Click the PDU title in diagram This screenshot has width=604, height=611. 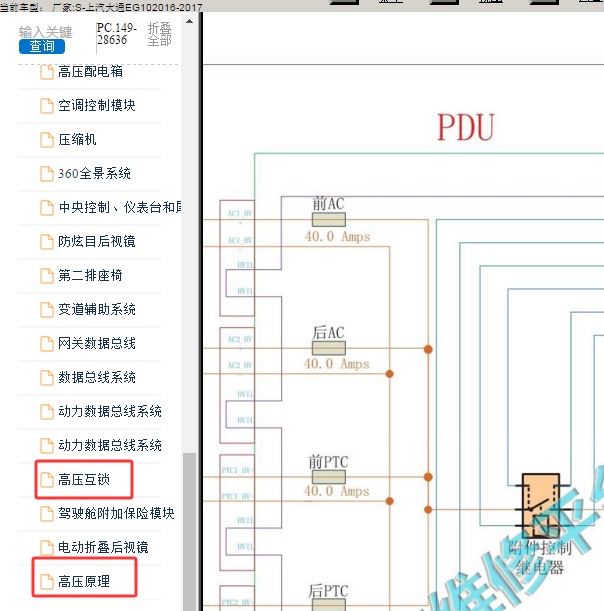466,127
